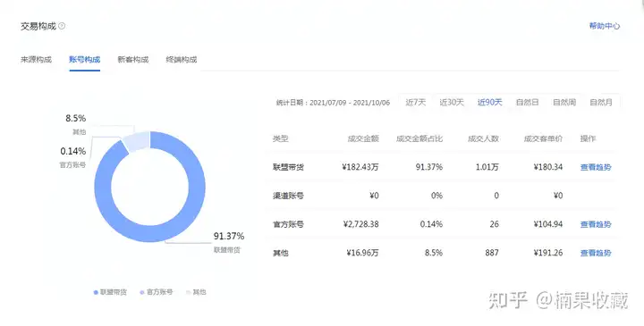
Task: Click the 其他 row label in table
Action: pos(281,253)
